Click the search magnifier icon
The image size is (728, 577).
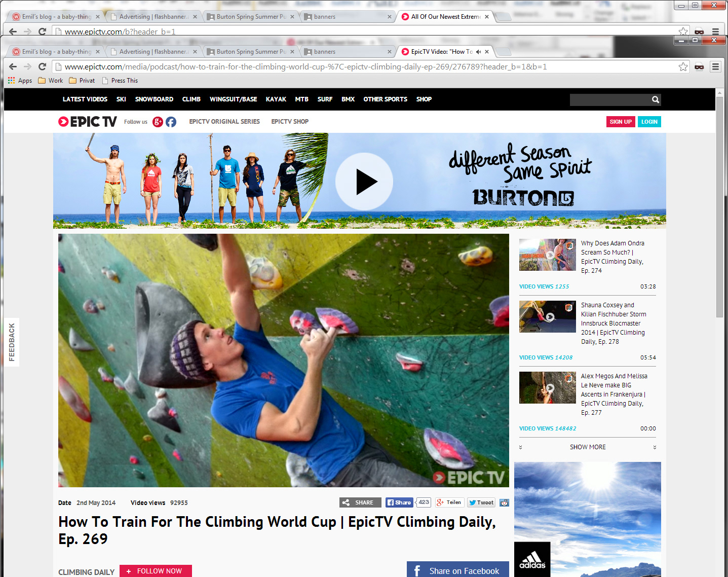click(x=656, y=100)
